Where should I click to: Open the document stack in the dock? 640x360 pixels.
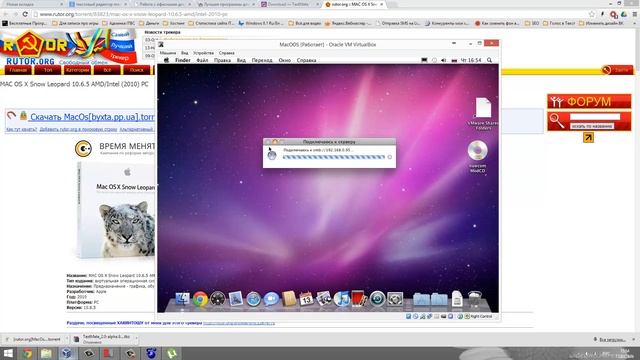click(x=457, y=299)
